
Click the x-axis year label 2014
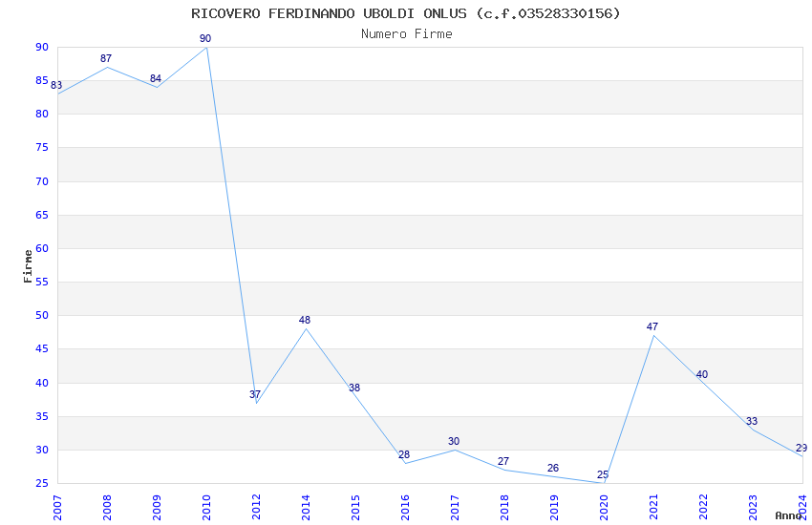tap(306, 508)
